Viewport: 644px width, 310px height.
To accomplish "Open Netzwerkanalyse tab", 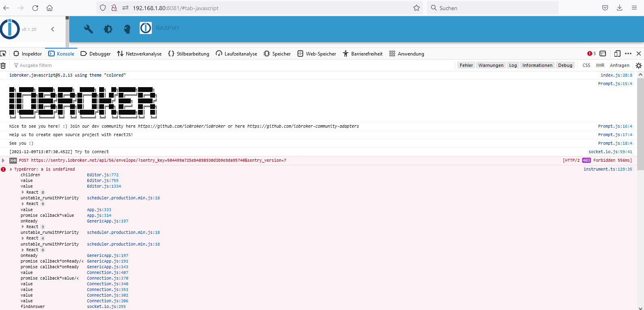I will tap(139, 53).
